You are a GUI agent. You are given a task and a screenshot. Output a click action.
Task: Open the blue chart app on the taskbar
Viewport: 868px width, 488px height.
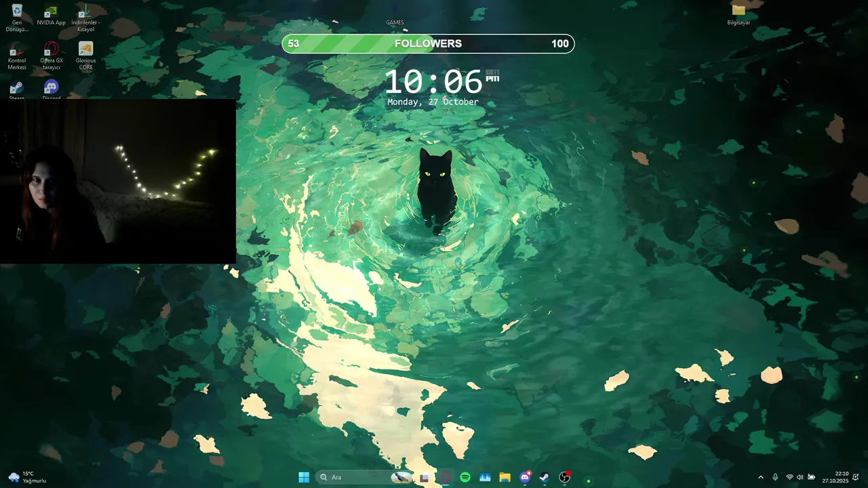(x=485, y=477)
